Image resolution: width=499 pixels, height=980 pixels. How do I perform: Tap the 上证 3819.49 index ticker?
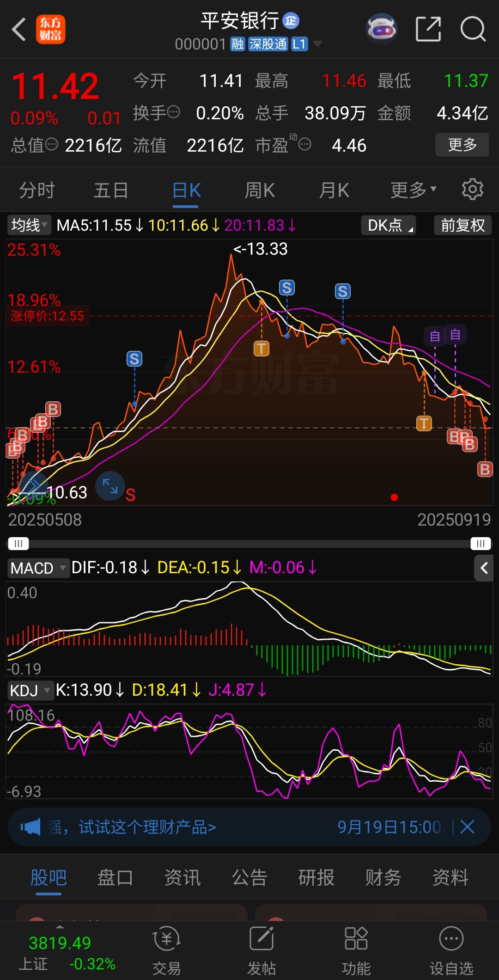click(x=67, y=952)
